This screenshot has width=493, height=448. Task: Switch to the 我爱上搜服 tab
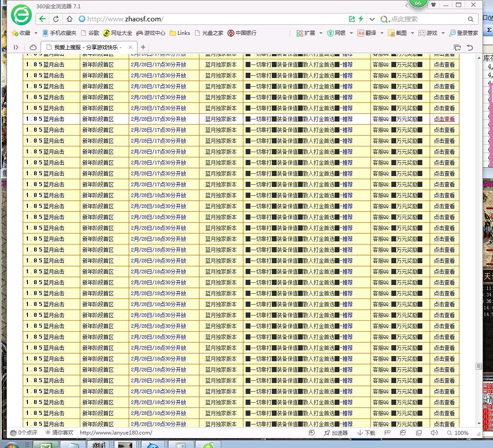pos(81,47)
